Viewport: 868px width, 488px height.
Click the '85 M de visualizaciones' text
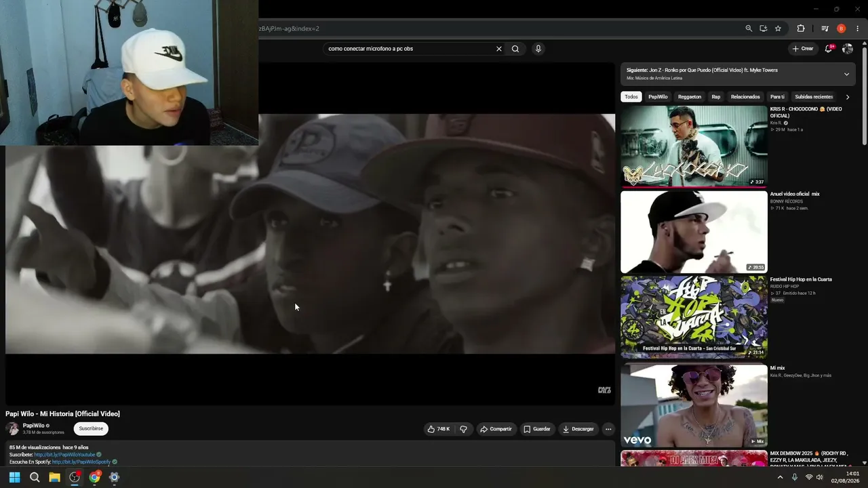point(35,447)
